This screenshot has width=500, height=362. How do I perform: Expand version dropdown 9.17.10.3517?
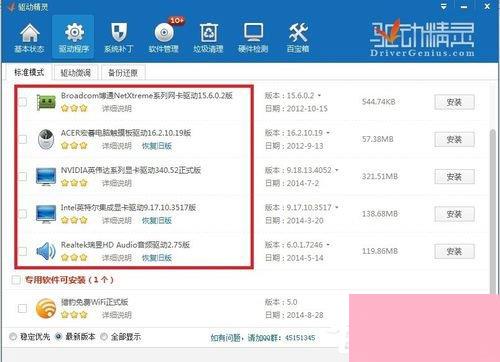(337, 208)
